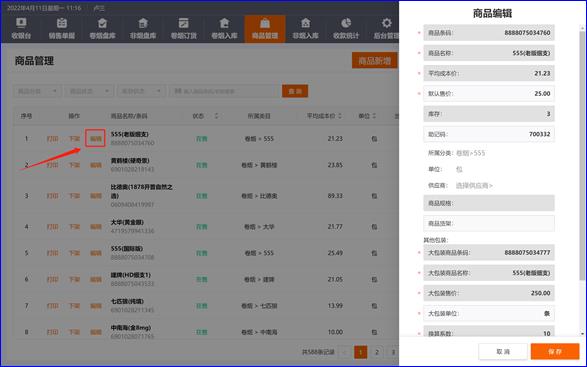
Task: Click 编辑 for 黄鹤楼 row
Action: point(96,165)
